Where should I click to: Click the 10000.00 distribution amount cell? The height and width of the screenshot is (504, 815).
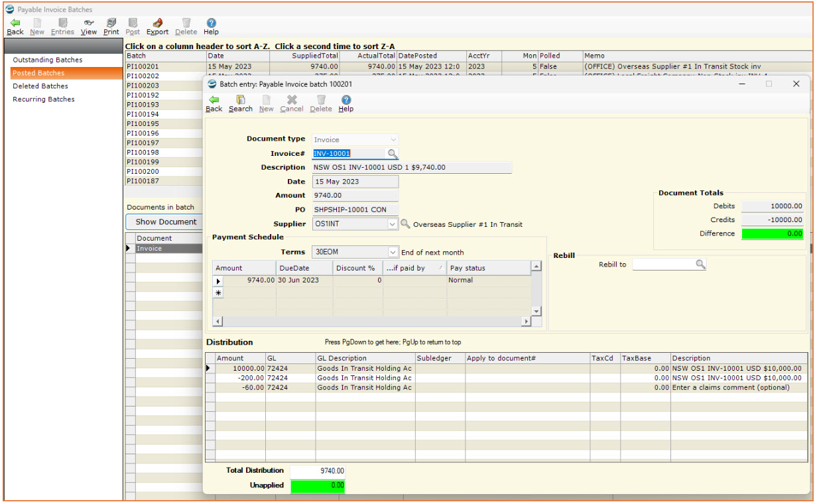[240, 368]
